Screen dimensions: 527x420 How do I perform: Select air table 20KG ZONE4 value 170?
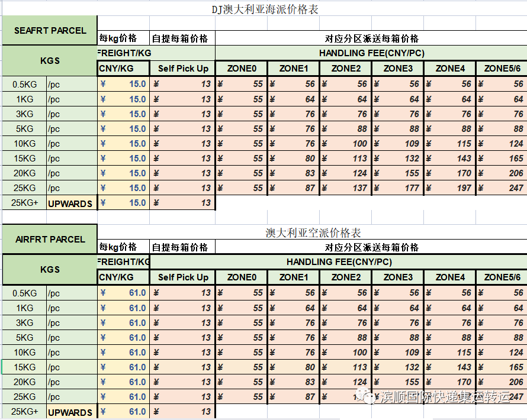(449, 382)
